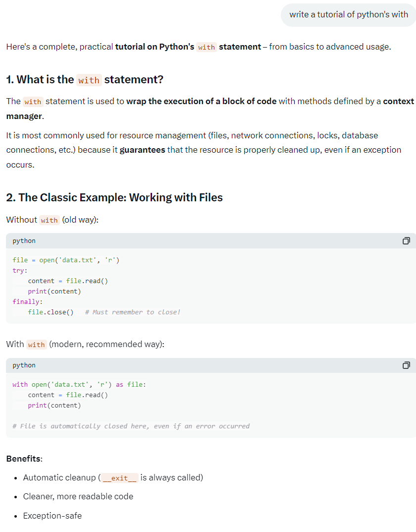The width and height of the screenshot is (416, 532).
Task: Click the bold 'Benefits' label
Action: (x=24, y=459)
